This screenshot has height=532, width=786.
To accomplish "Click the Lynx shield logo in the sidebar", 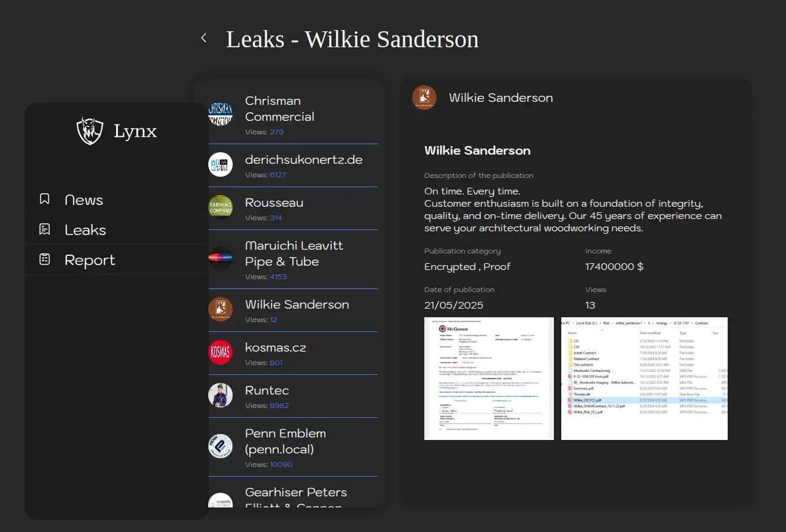I will coord(90,131).
